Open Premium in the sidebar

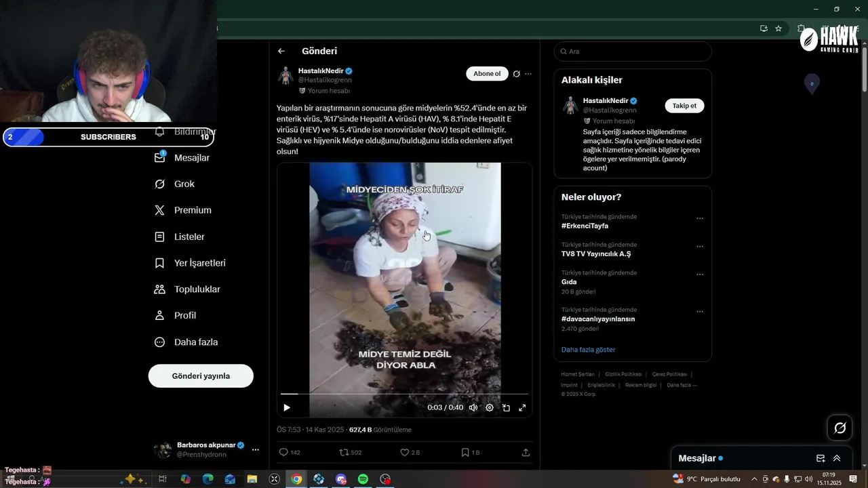pyautogui.click(x=182, y=210)
